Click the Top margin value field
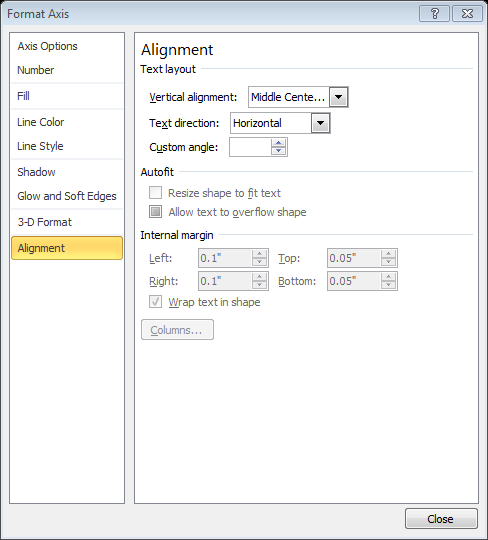The image size is (488, 540). [354, 258]
